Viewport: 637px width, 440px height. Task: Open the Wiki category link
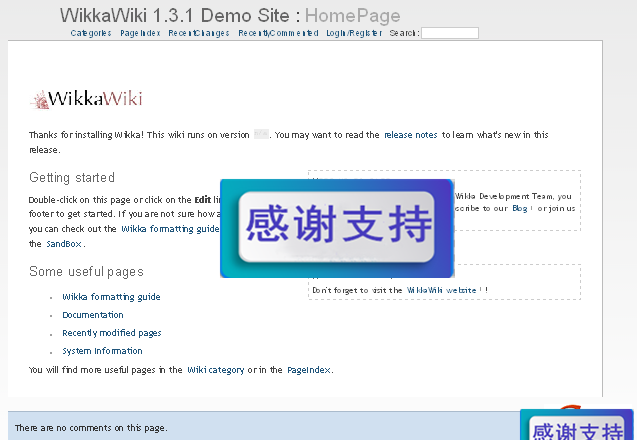(216, 370)
